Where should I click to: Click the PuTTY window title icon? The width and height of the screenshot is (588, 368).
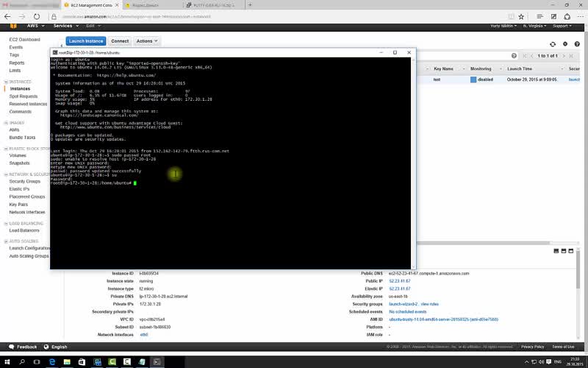[55, 52]
